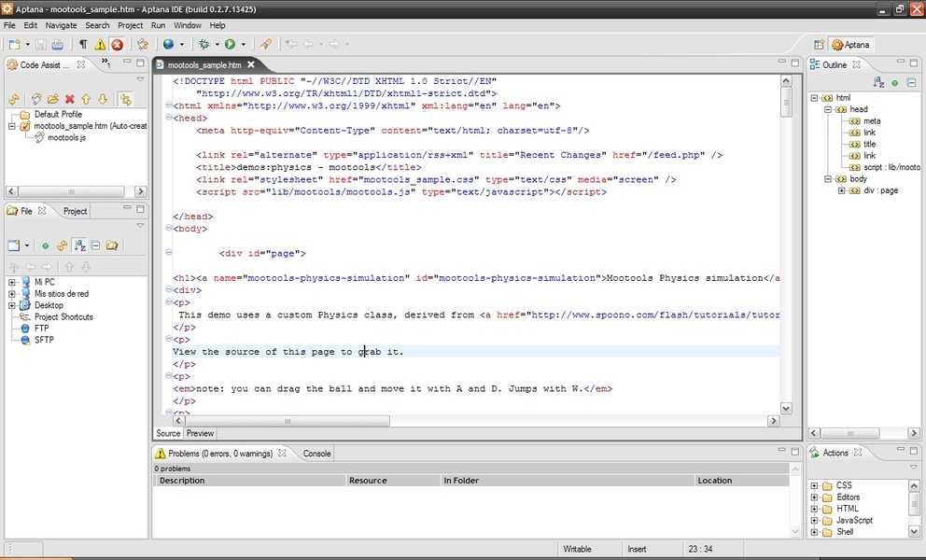Screen dimensions: 926x560
Task: Toggle the show whitespace pilcrow icon
Action: pos(83,45)
